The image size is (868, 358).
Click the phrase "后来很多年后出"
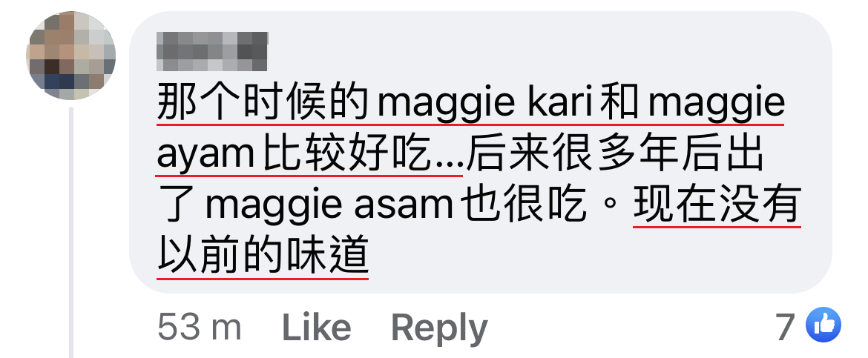click(615, 155)
